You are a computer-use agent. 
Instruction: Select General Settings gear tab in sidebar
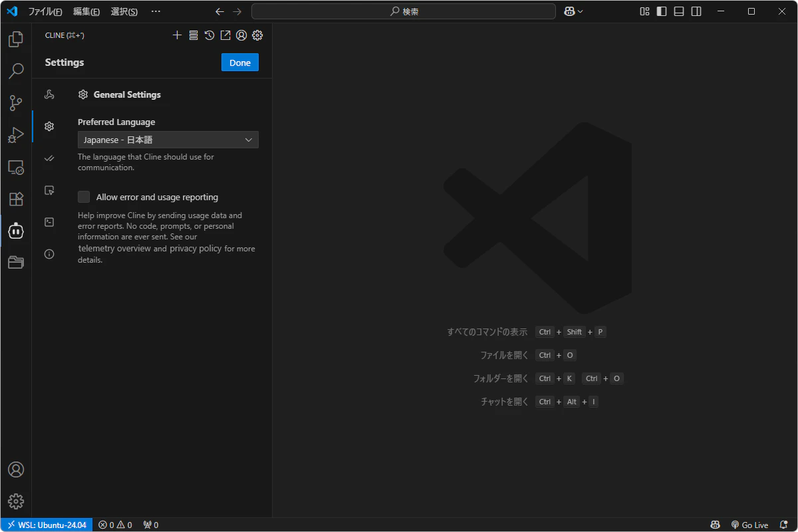(49, 126)
